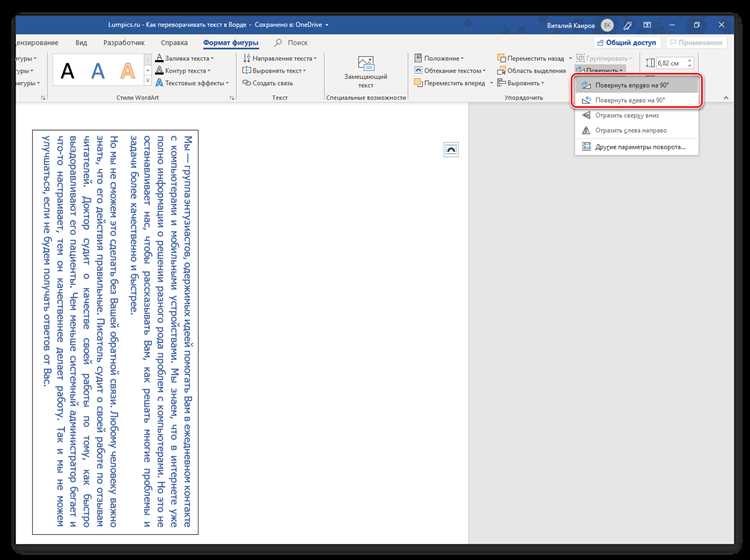The image size is (750, 560).
Task: Click the Заливка текста A icon
Action: (x=159, y=58)
